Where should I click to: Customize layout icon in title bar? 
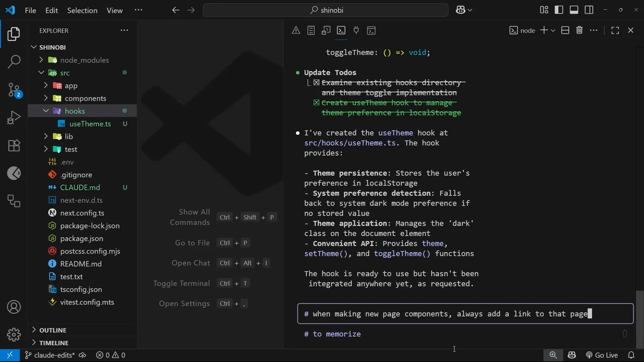544,10
